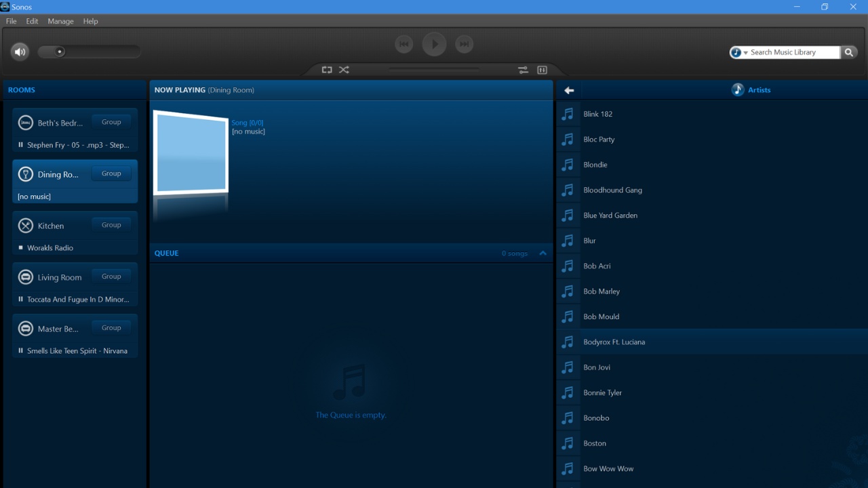Image resolution: width=868 pixels, height=488 pixels.
Task: Click the Blink 182 music icon
Action: pos(568,114)
